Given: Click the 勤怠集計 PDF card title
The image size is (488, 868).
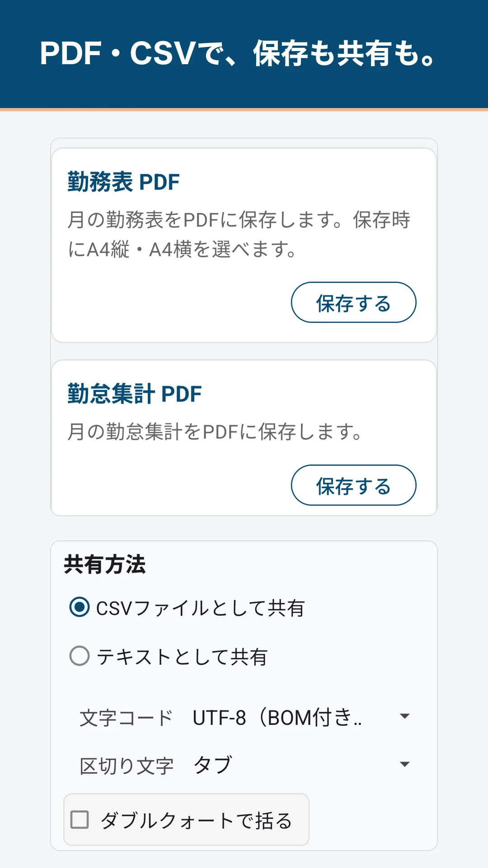Looking at the screenshot, I should [134, 394].
